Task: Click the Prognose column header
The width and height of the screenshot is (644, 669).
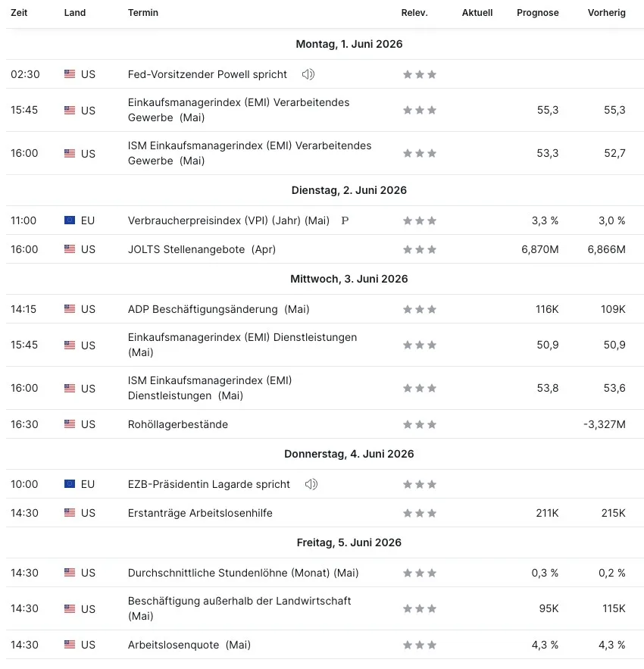Action: point(537,13)
